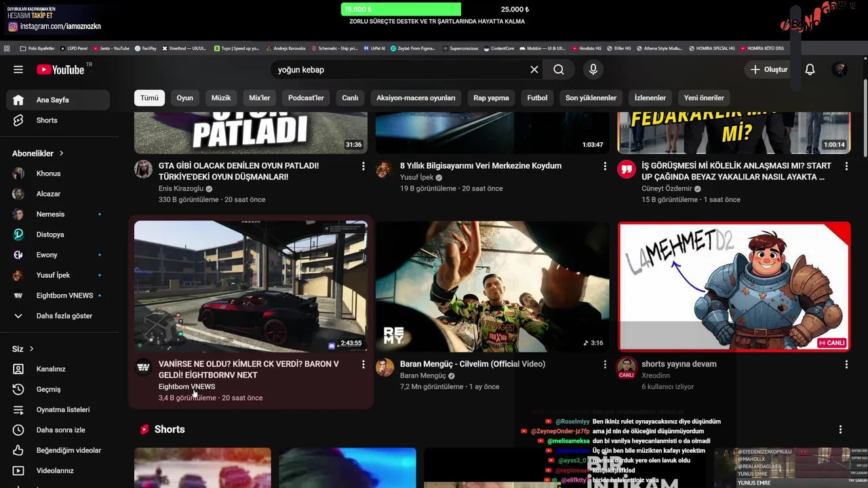Viewport: 868px width, 488px height.
Task: Open the L4MEHMETD2 live stream thumbnail
Action: [x=734, y=286]
